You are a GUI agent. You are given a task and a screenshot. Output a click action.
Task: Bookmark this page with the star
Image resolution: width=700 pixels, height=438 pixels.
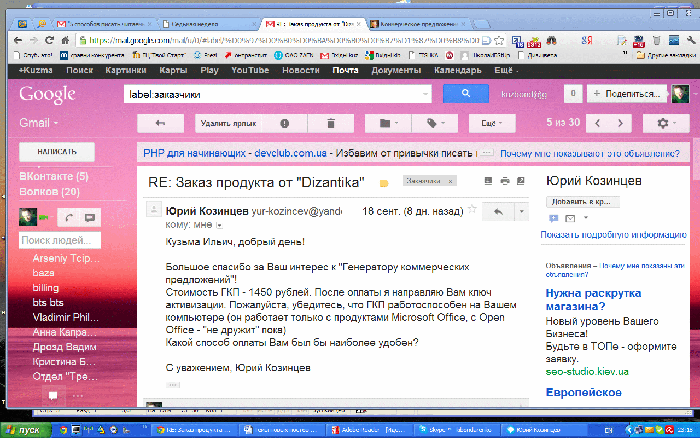point(499,41)
